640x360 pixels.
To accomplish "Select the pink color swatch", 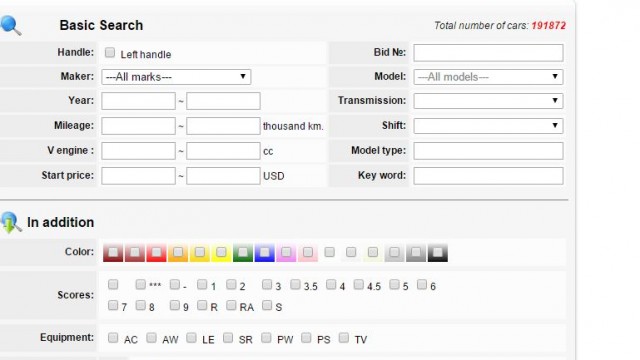I will point(308,252).
